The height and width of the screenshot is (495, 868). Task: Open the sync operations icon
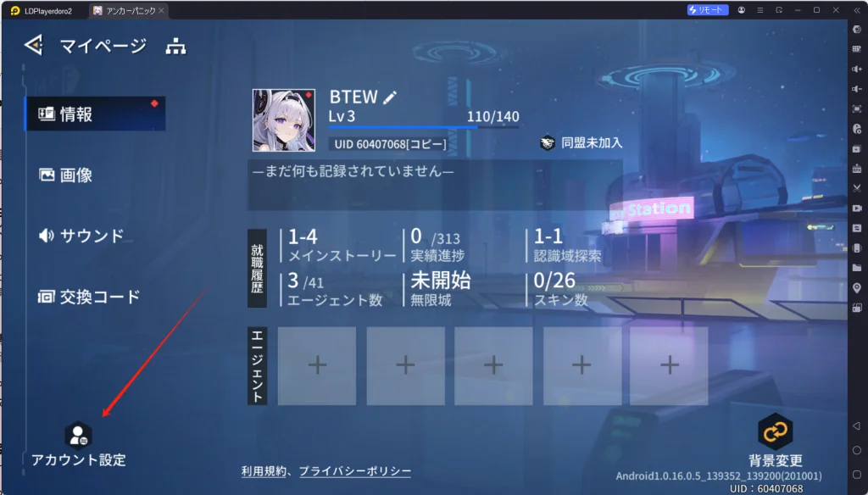[857, 228]
